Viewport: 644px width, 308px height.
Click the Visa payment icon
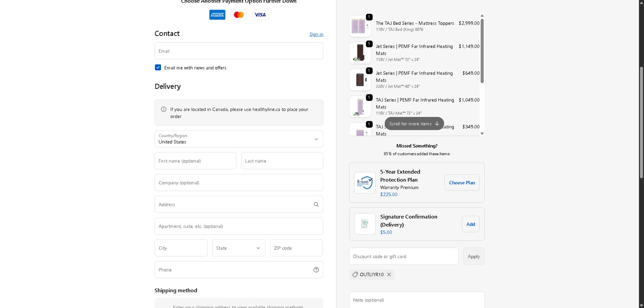260,15
